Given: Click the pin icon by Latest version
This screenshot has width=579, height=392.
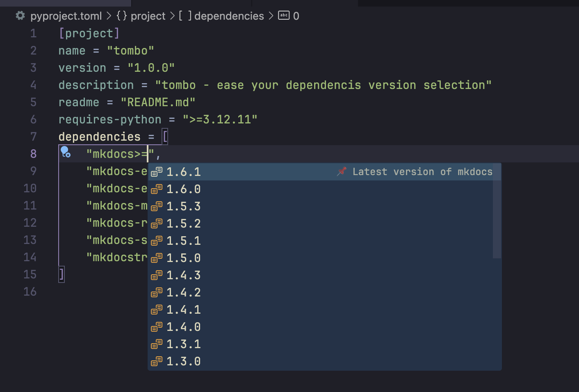Looking at the screenshot, I should click(342, 171).
